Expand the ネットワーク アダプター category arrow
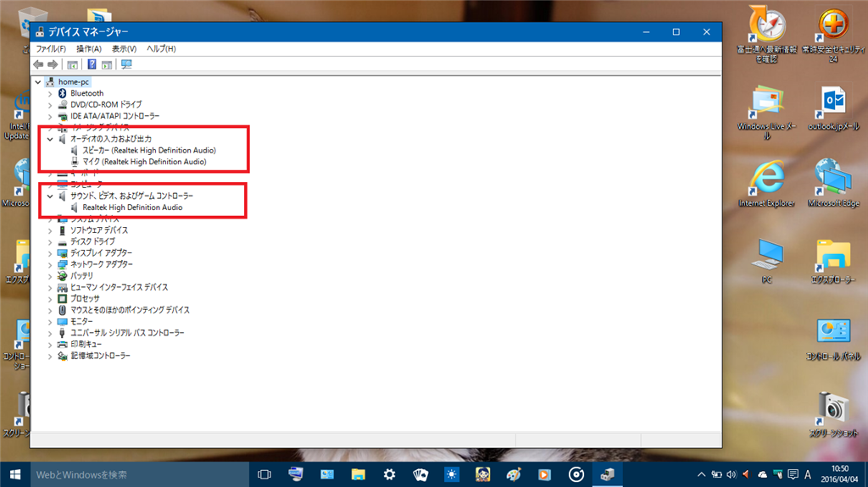This screenshot has height=487, width=868. [50, 264]
